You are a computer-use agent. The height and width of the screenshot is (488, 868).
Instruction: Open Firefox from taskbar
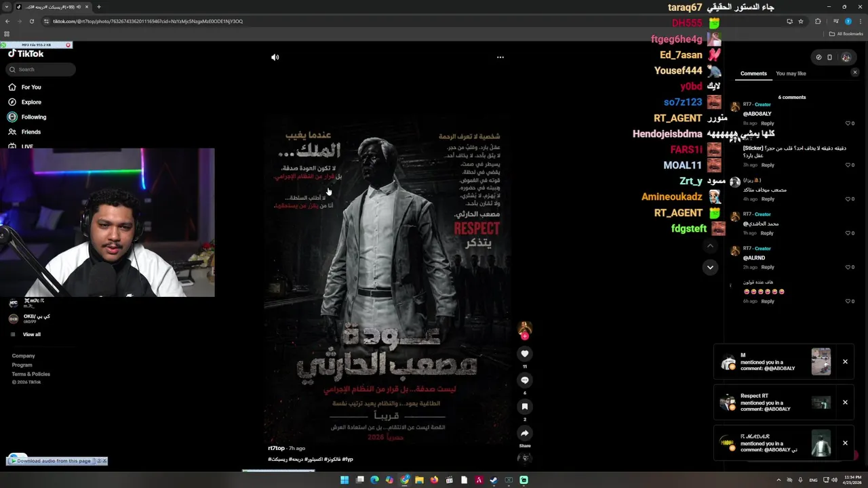(x=434, y=480)
